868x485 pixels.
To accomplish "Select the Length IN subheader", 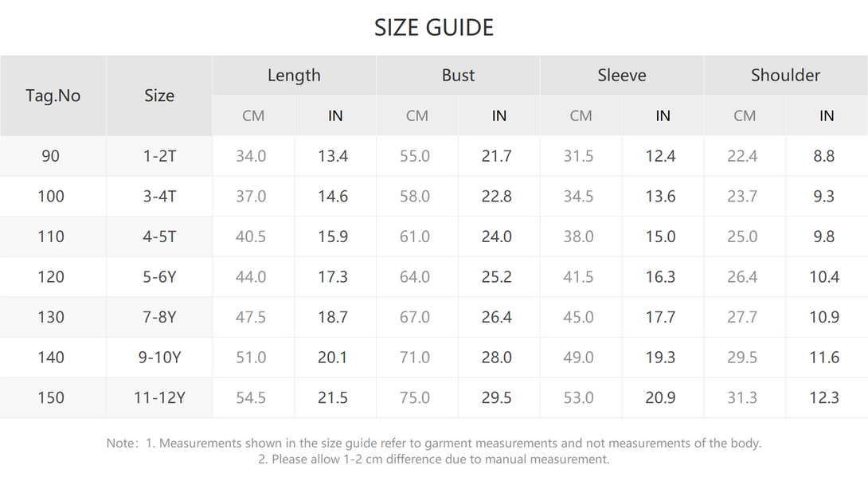I will [x=335, y=115].
